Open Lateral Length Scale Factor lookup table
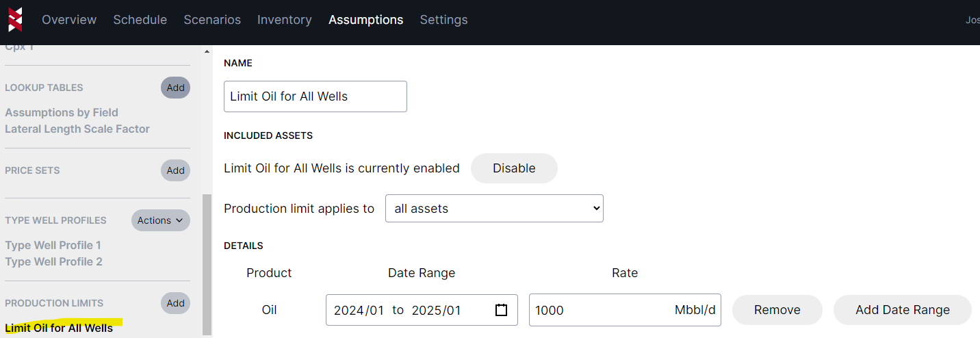This screenshot has height=338, width=980. [x=77, y=129]
